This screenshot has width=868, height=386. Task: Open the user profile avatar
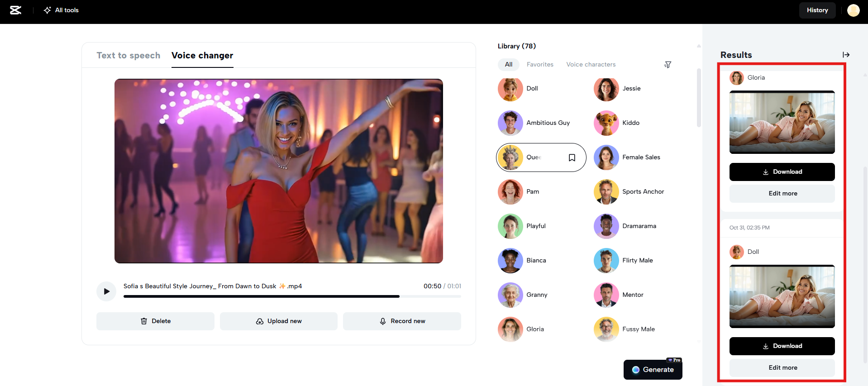pyautogui.click(x=853, y=10)
